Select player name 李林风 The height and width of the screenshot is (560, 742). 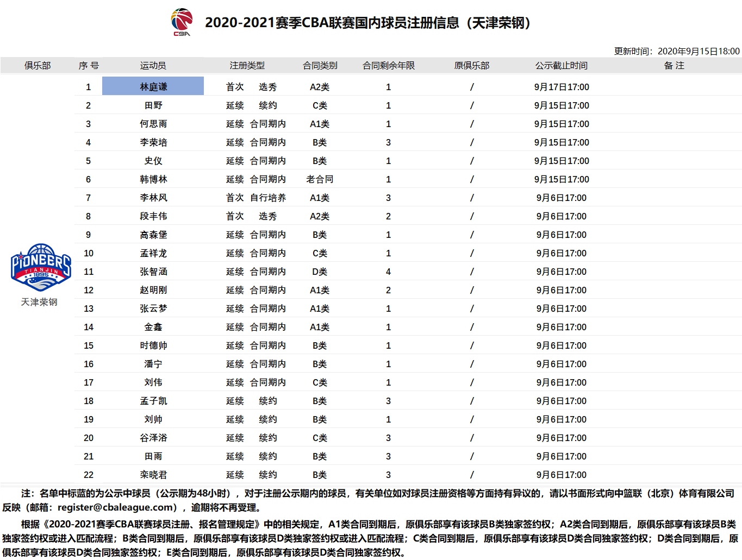pos(153,198)
